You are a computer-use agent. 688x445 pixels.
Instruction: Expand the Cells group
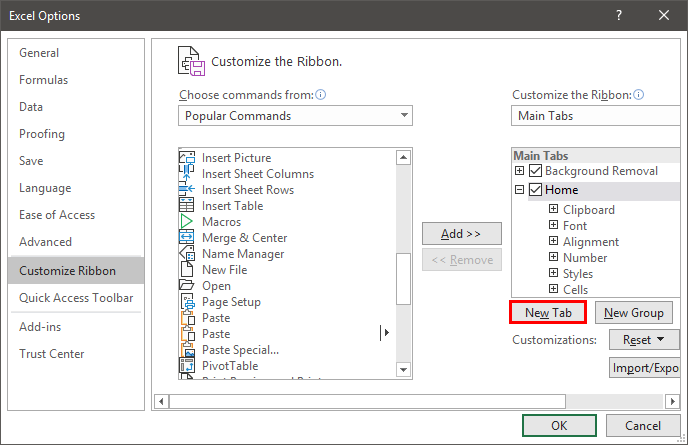pyautogui.click(x=554, y=289)
